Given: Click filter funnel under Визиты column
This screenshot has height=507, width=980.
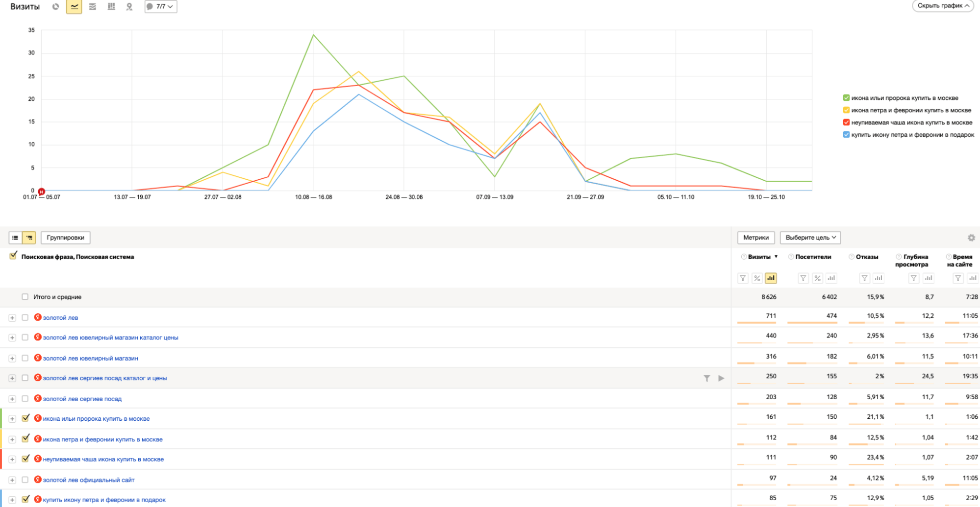Looking at the screenshot, I should [743, 278].
